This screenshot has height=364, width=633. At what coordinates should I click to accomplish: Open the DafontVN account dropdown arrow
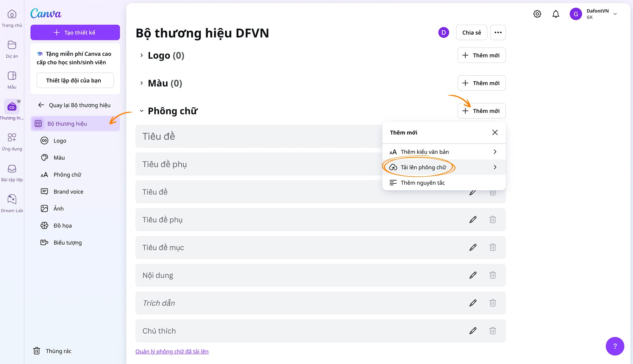coord(615,14)
